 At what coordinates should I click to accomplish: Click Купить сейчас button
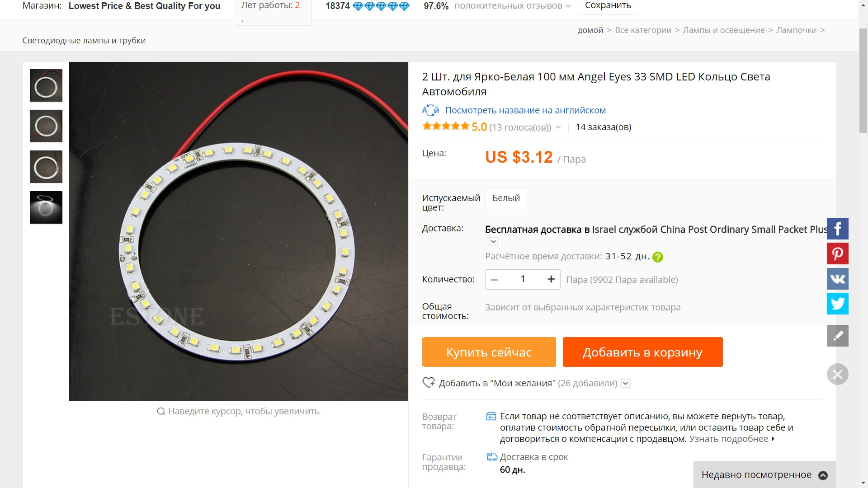[x=489, y=352]
